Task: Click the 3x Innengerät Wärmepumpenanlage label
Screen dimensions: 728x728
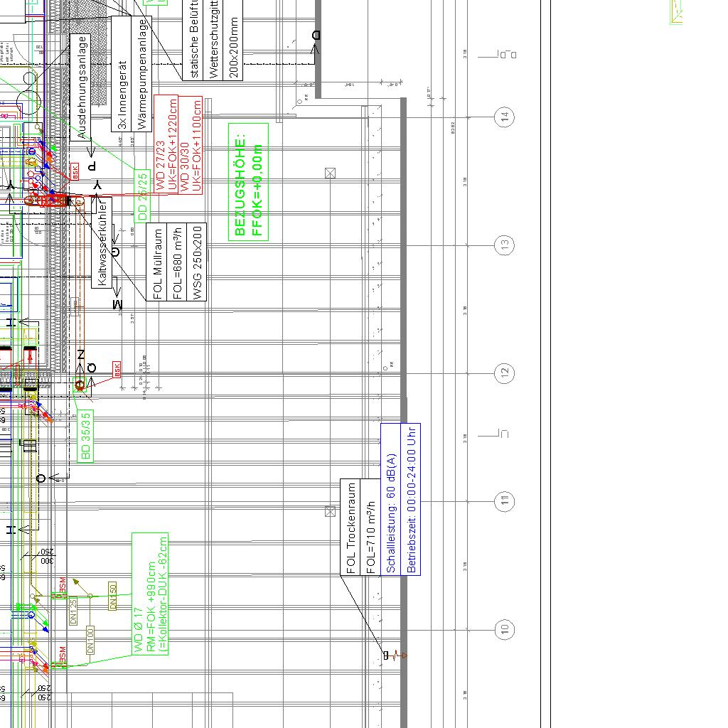Action: click(x=132, y=73)
